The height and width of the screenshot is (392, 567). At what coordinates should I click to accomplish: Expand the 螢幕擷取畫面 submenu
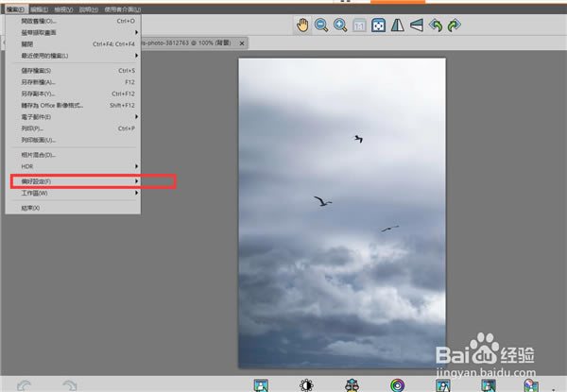[73, 32]
